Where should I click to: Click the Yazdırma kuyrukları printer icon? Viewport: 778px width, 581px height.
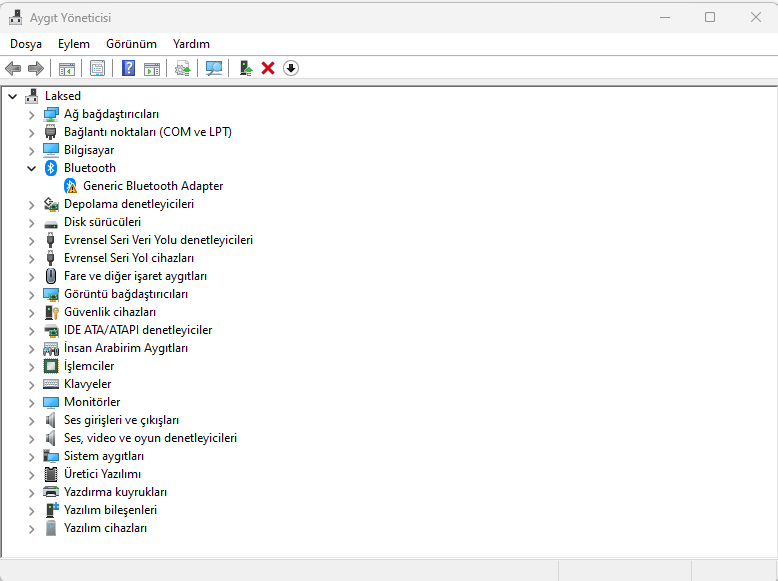pos(51,492)
